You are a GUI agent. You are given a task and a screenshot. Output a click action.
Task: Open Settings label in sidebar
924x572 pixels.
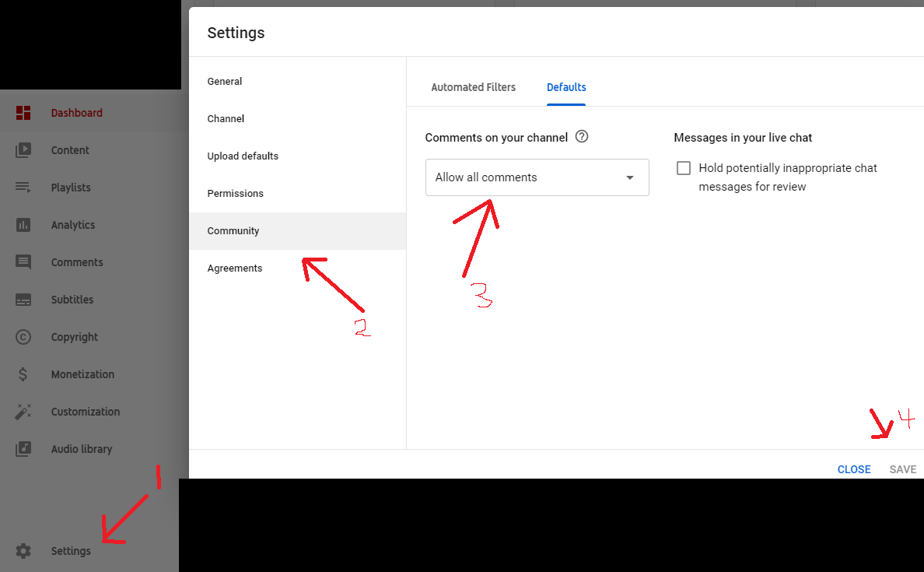[71, 551]
